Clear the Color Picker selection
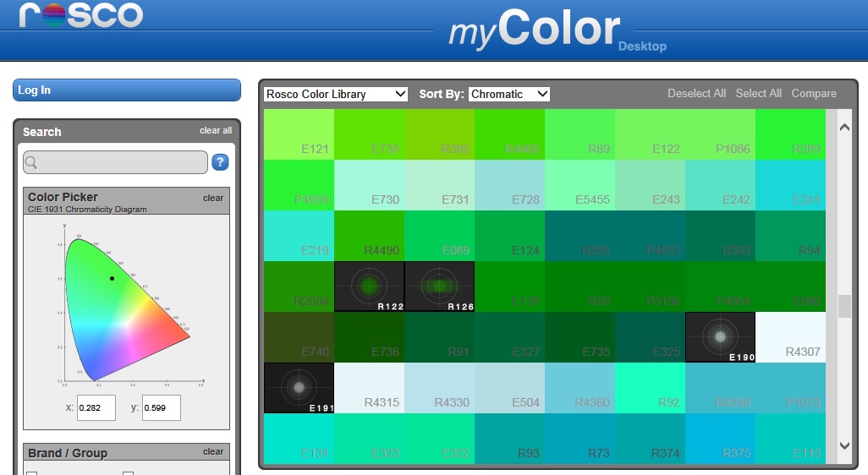Image resolution: width=868 pixels, height=475 pixels. [x=213, y=198]
